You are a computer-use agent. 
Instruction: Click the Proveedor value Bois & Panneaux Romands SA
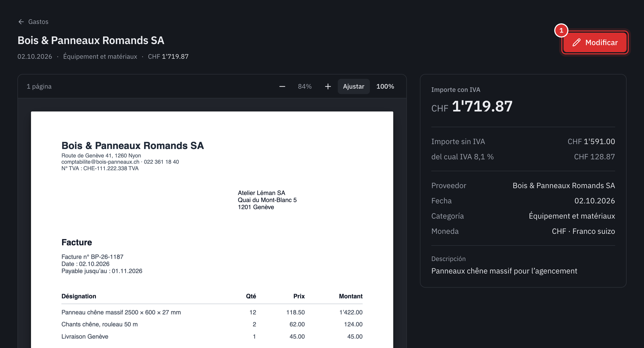564,185
